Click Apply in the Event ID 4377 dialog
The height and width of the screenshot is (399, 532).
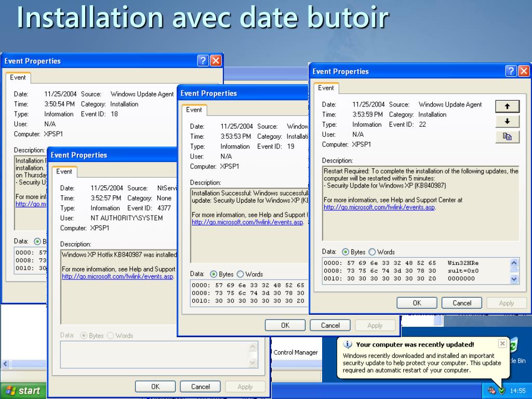pyautogui.click(x=245, y=387)
